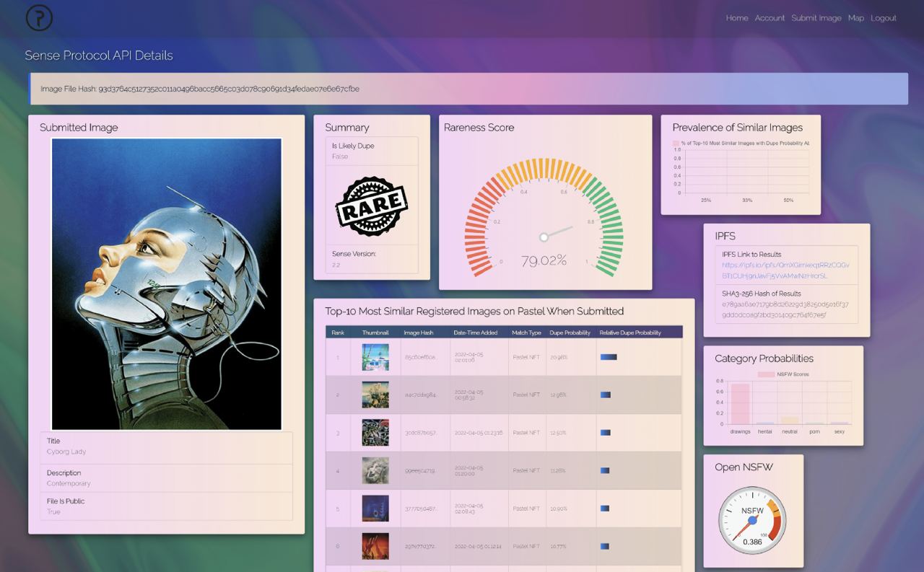This screenshot has width=924, height=572.
Task: Click the submitted Cyborg Lady image
Action: [x=167, y=284]
